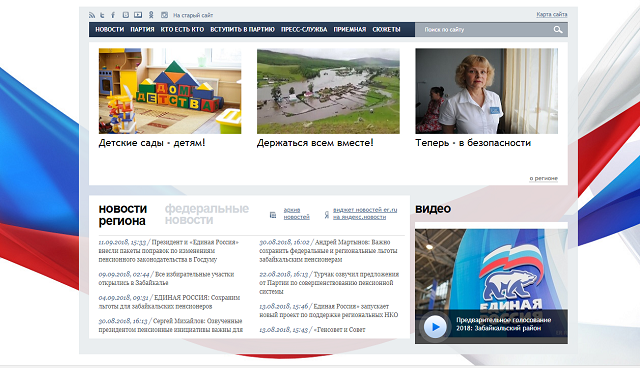The image size is (640, 368).
Task: Open the Instagram page icon
Action: click(x=164, y=15)
